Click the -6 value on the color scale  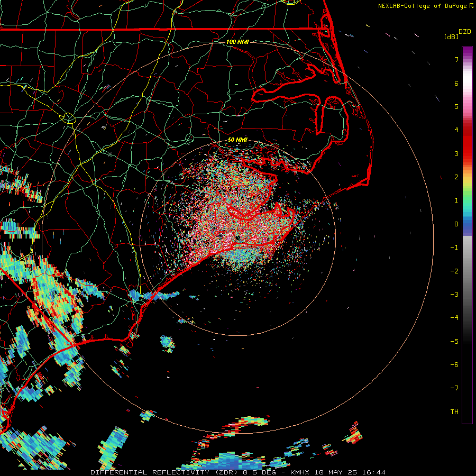[x=454, y=365]
